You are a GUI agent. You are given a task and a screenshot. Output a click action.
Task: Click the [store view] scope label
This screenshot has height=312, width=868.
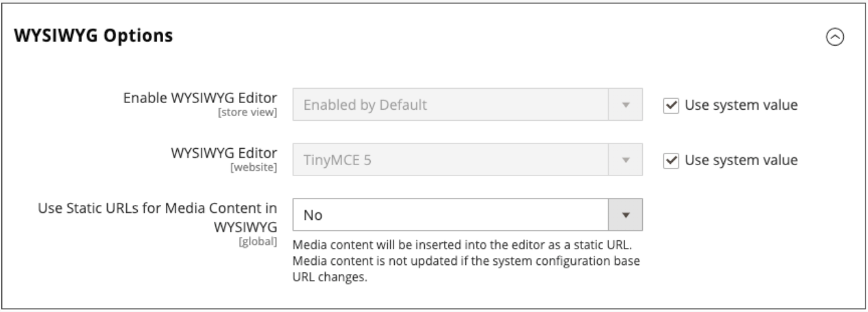(253, 112)
